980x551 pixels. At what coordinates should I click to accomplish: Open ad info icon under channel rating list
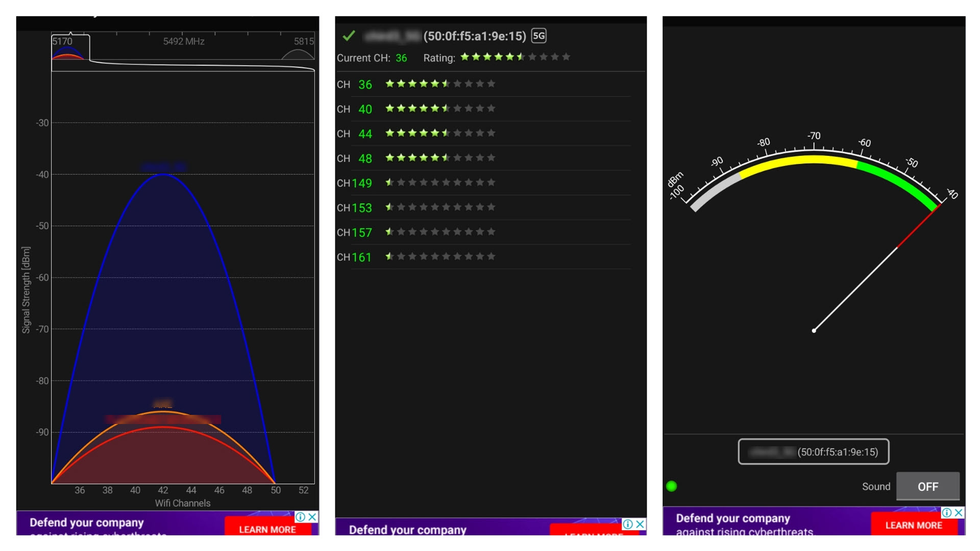pyautogui.click(x=628, y=524)
